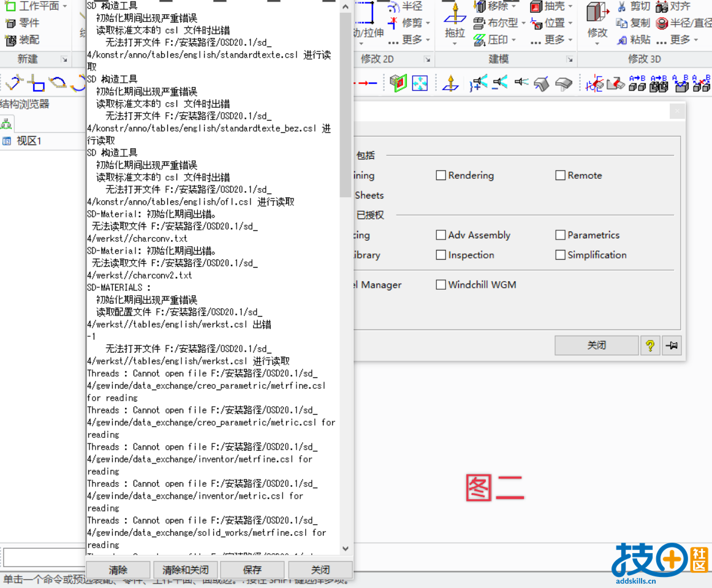Click 关闭 in the output window
This screenshot has height=588, width=712.
[320, 570]
